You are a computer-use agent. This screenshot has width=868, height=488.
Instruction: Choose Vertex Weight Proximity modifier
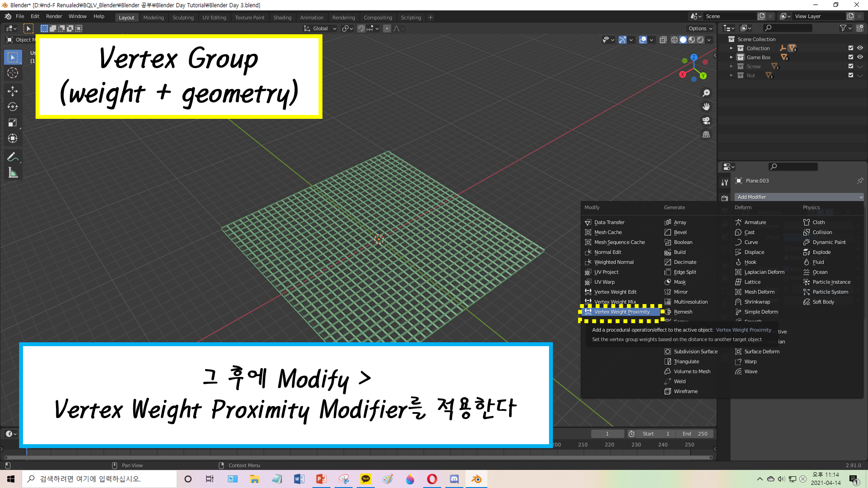[x=621, y=312]
